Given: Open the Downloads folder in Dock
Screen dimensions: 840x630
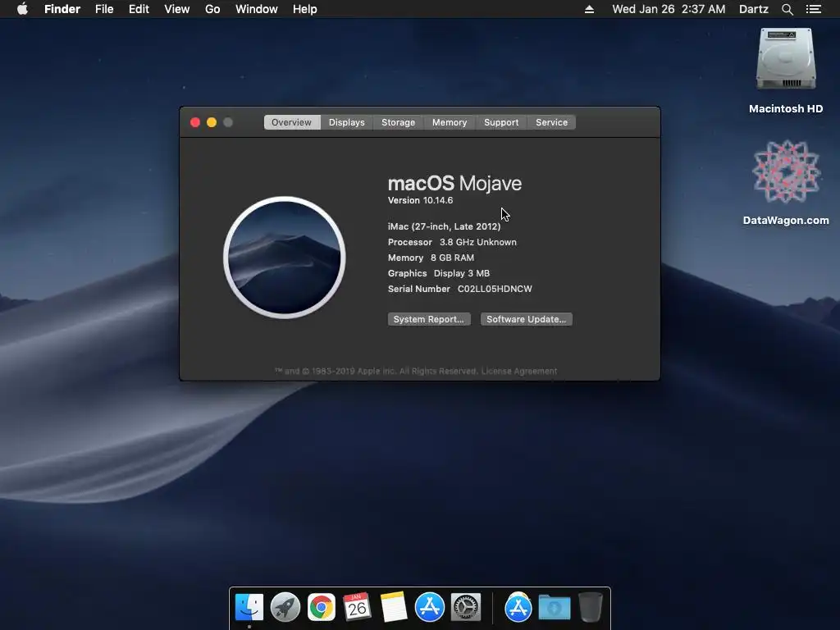Looking at the screenshot, I should (x=555, y=608).
